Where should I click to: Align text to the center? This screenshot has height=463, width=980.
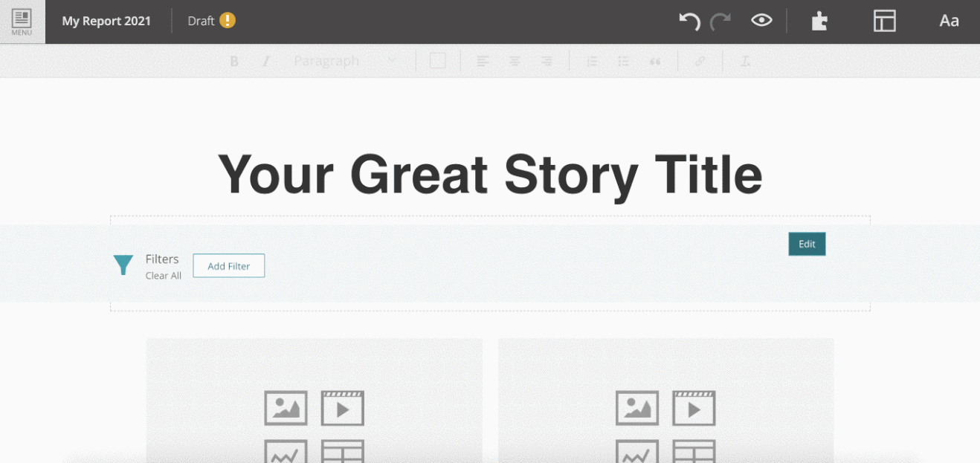tap(515, 62)
